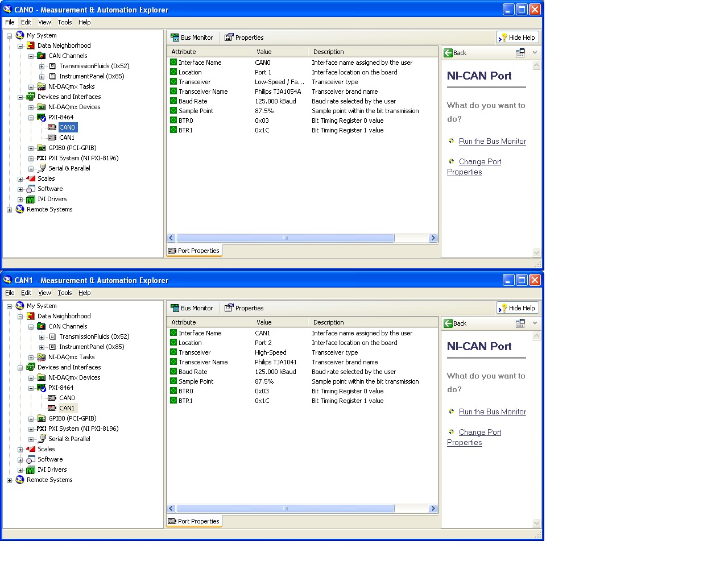Select Transceiver Name row in CAN1 window
728x582 pixels.
(302, 362)
